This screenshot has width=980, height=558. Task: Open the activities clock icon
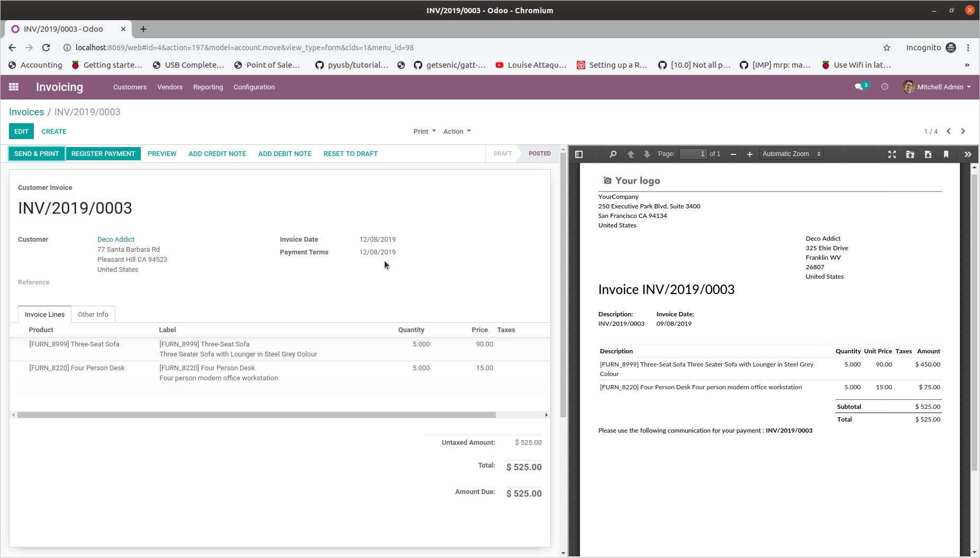pyautogui.click(x=885, y=87)
